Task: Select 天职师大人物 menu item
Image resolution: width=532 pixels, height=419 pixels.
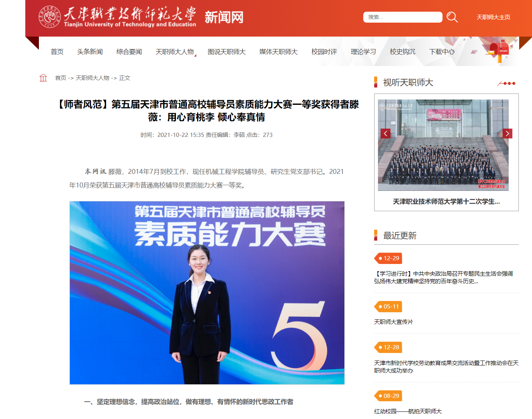Action: coord(174,52)
